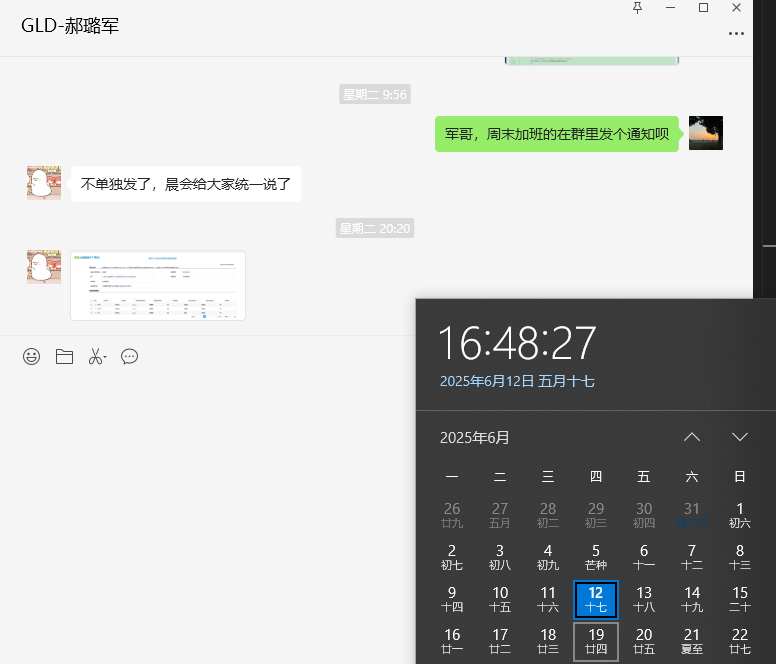Click the 2025年6月 month header
This screenshot has width=776, height=664.
(475, 438)
